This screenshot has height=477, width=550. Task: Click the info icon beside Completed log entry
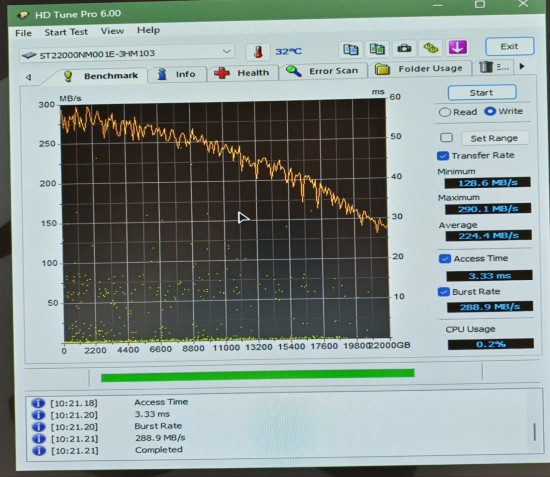click(x=39, y=451)
